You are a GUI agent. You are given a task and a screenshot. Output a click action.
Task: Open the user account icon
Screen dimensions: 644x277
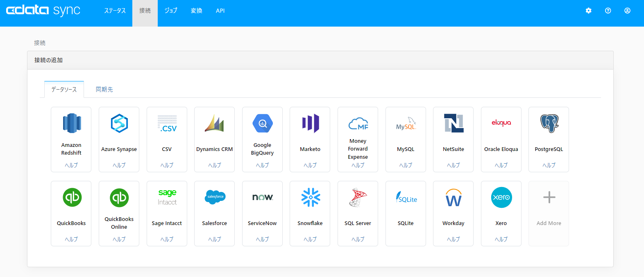click(x=627, y=11)
